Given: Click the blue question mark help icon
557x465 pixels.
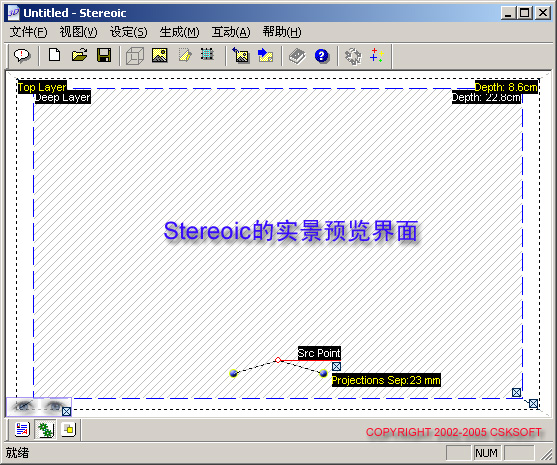Looking at the screenshot, I should [x=322, y=56].
